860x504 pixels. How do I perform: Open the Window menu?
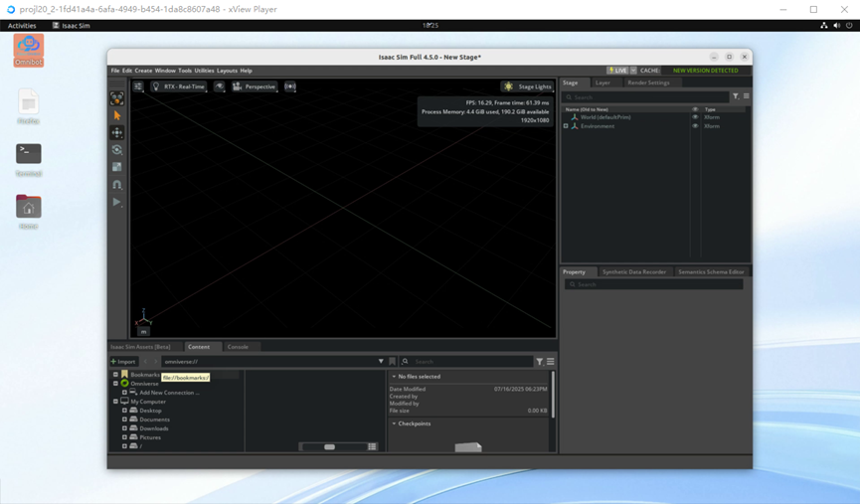[165, 71]
